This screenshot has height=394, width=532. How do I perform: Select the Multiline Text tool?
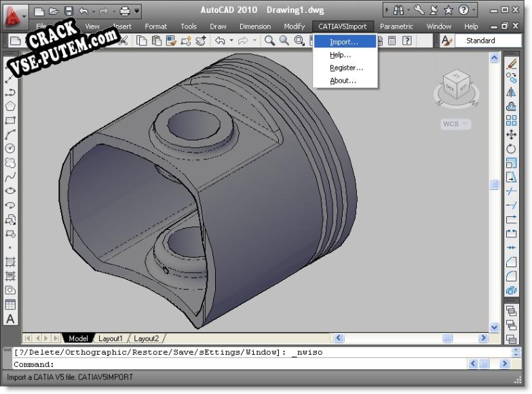tap(10, 319)
